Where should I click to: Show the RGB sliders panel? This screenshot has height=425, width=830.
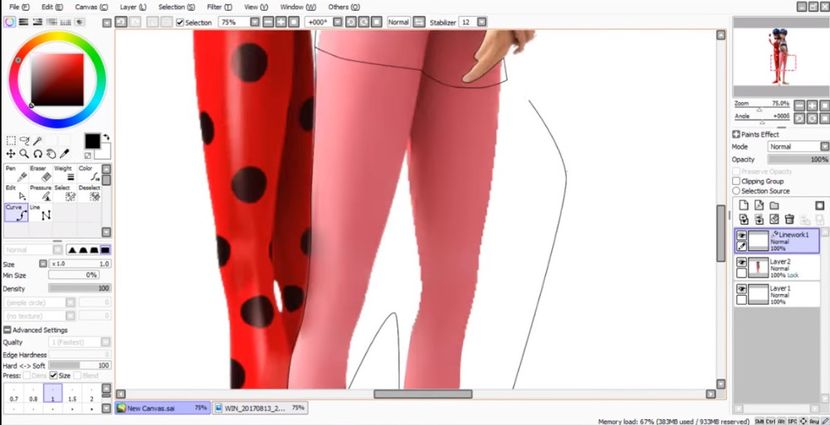click(x=24, y=22)
